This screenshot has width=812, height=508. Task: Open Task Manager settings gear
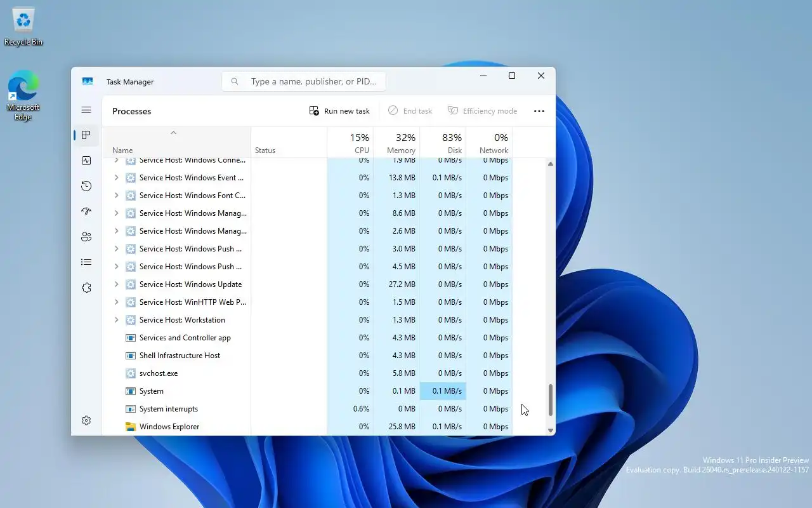[86, 420]
